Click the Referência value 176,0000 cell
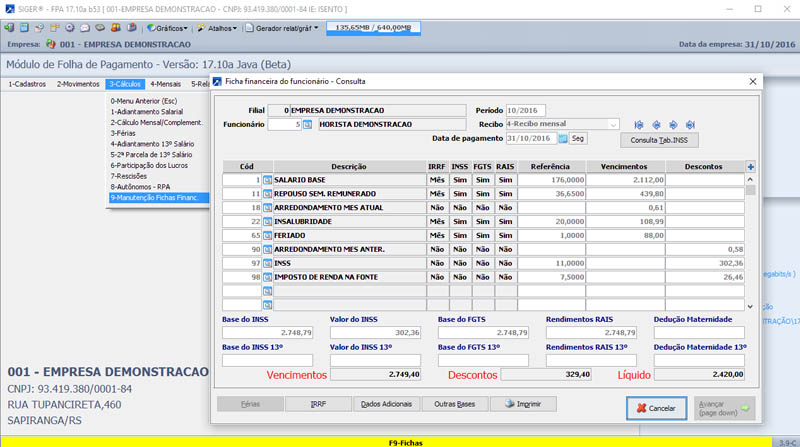Viewport: 800px width, 447px height. (x=552, y=180)
